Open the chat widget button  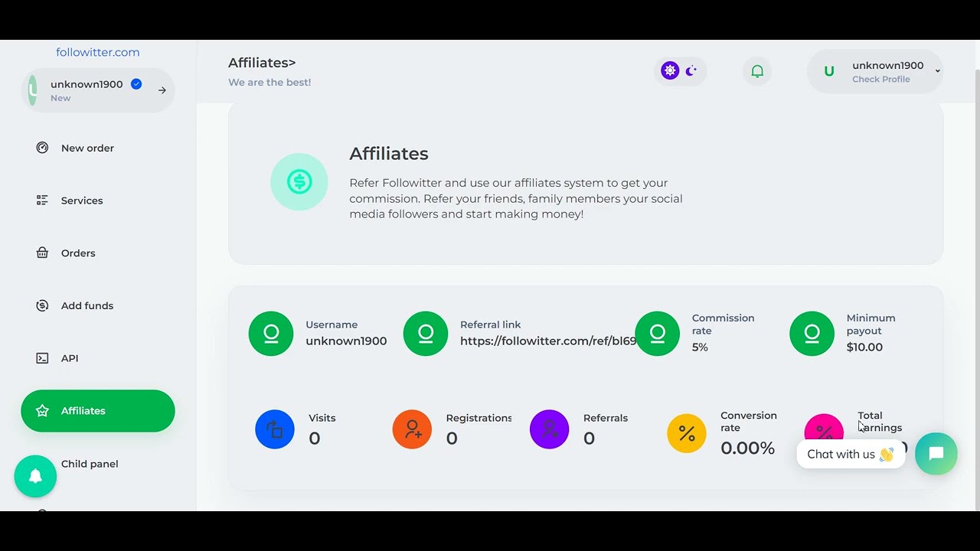[x=936, y=454]
